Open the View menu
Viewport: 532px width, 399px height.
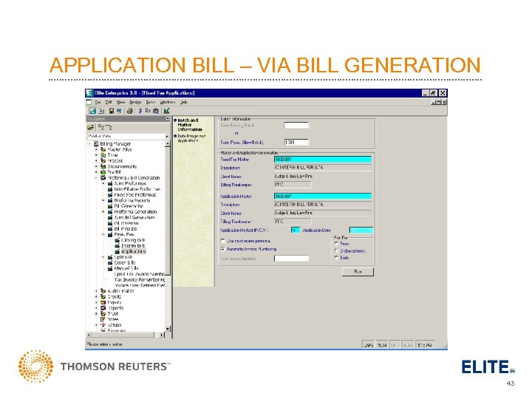coord(120,102)
